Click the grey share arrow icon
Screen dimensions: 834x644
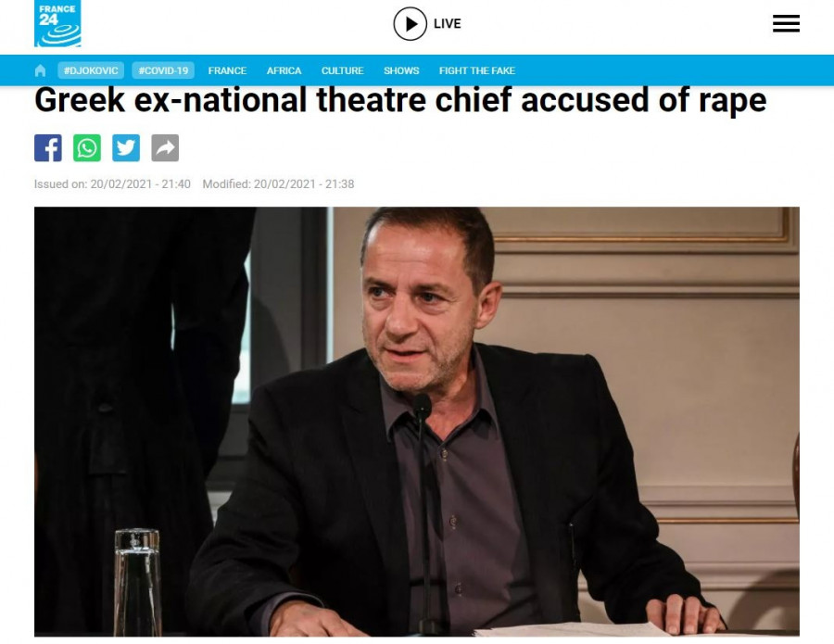165,148
